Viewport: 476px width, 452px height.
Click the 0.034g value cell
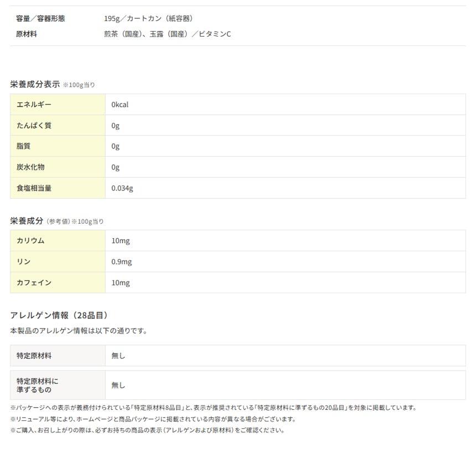[122, 188]
